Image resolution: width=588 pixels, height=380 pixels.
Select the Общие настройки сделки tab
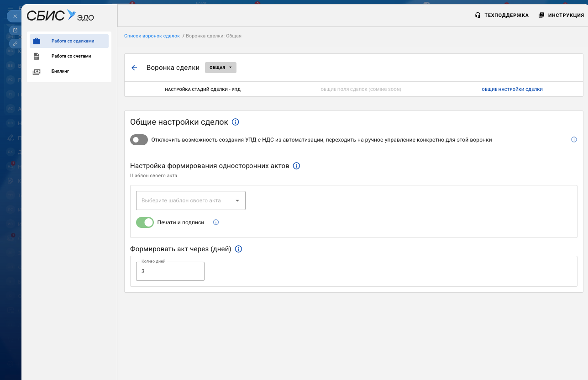coord(512,90)
